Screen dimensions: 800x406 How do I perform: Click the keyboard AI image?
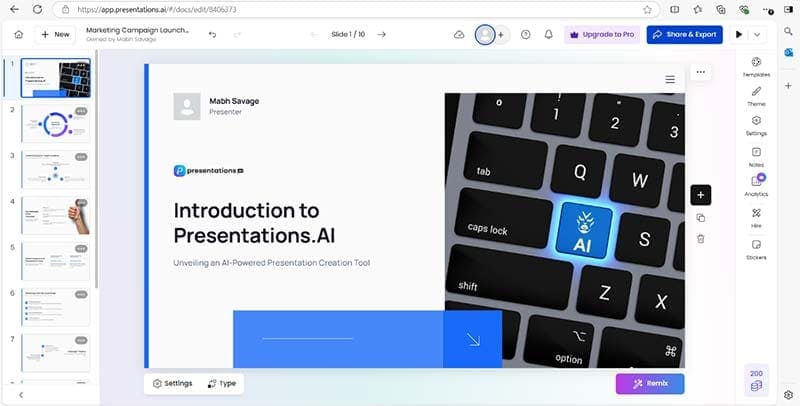[x=565, y=230]
